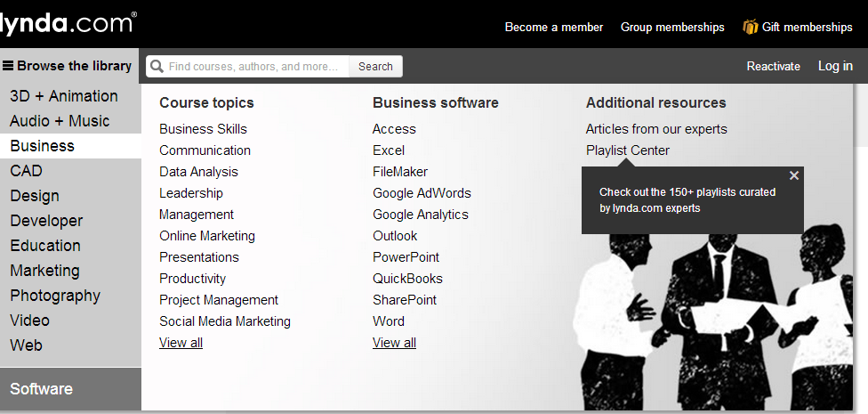Screen dimensions: 868x414
Task: Open Gift memberships link
Action: 808,28
